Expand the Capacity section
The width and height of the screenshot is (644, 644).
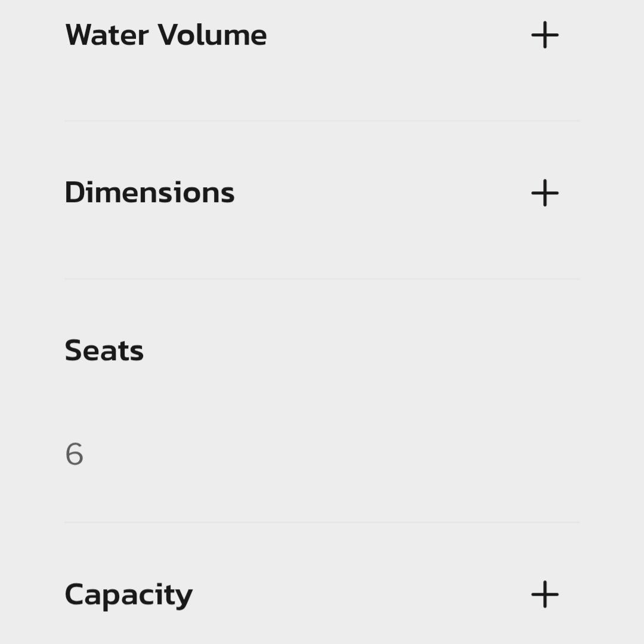544,595
